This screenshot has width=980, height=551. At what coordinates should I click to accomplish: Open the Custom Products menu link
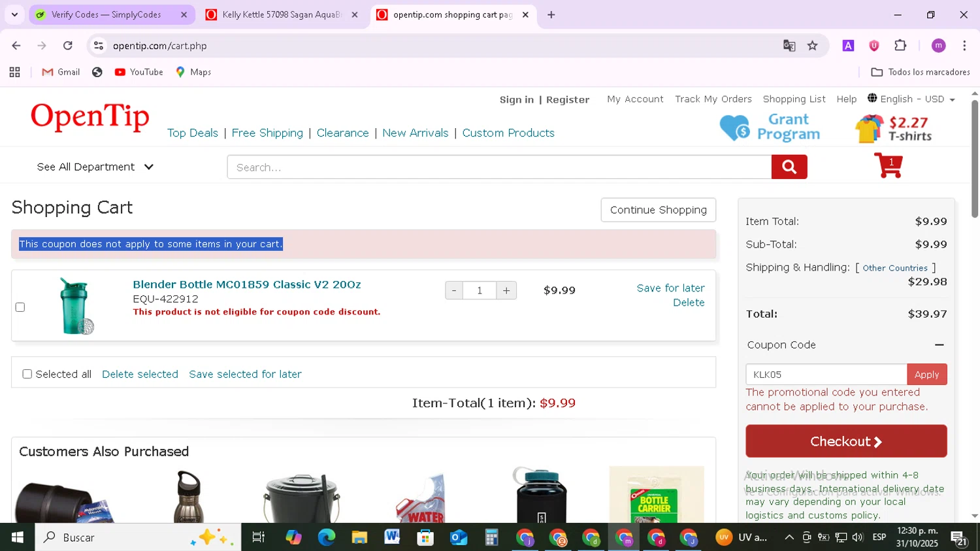508,133
